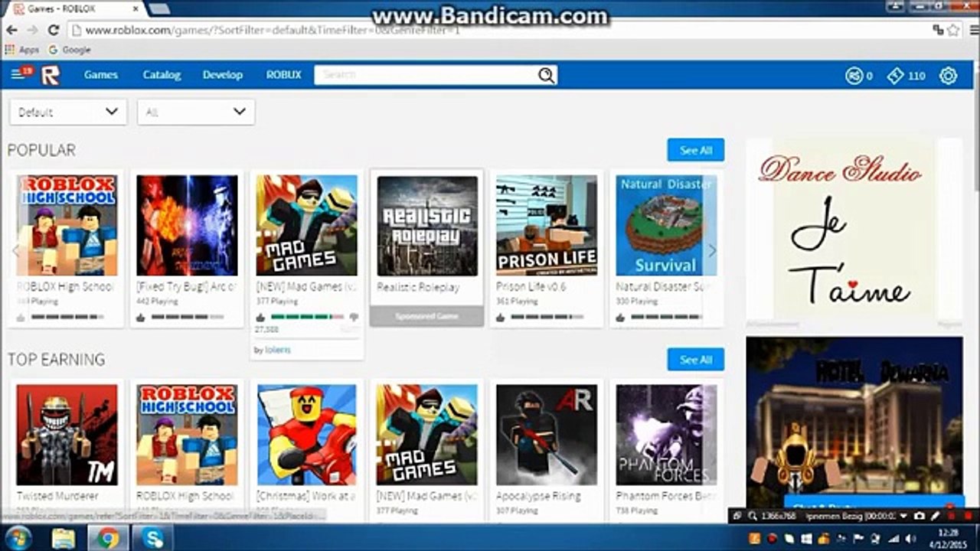Bookmark this page with the star icon

(x=953, y=30)
